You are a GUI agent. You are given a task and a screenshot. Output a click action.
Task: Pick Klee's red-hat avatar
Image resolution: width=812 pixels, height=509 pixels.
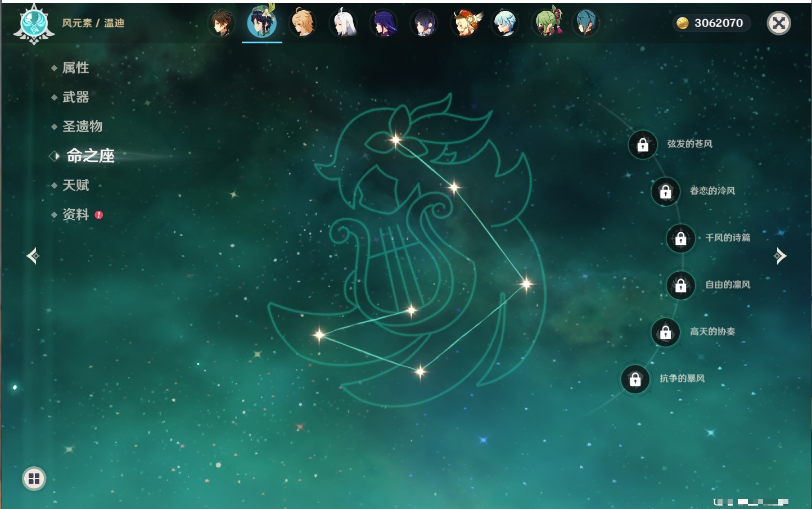(466, 24)
